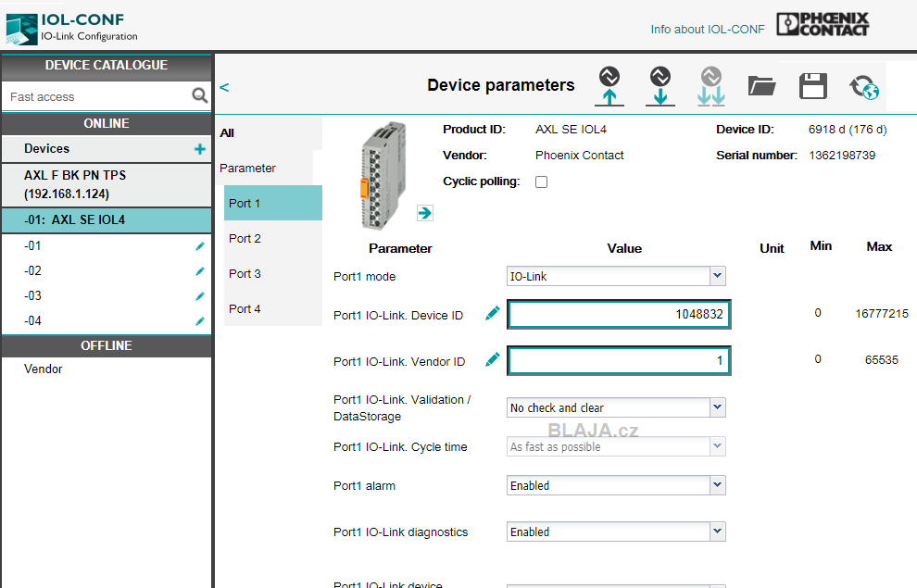
Task: Open the Port1 IO-Link Cycle time dropdown
Action: [616, 446]
